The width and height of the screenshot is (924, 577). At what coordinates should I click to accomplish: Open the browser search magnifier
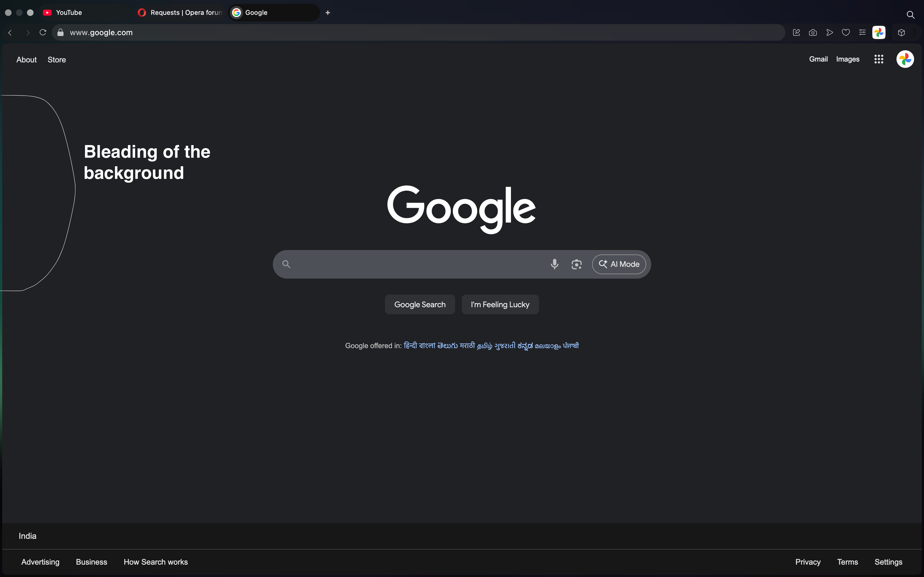tap(911, 15)
